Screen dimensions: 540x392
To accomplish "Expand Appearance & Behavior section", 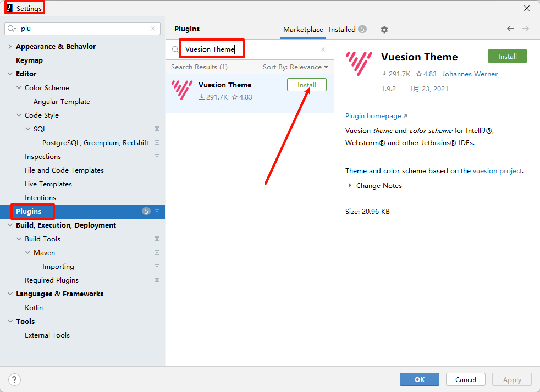I will coord(10,47).
